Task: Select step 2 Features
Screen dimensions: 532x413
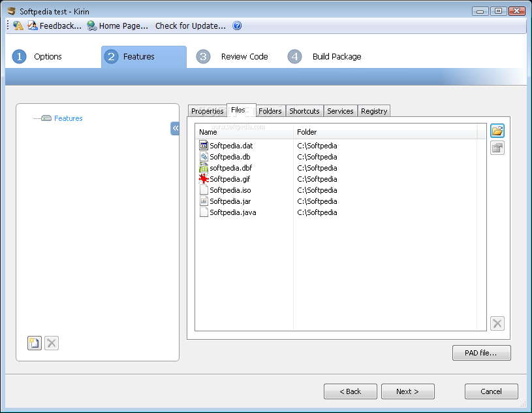Action: [144, 57]
